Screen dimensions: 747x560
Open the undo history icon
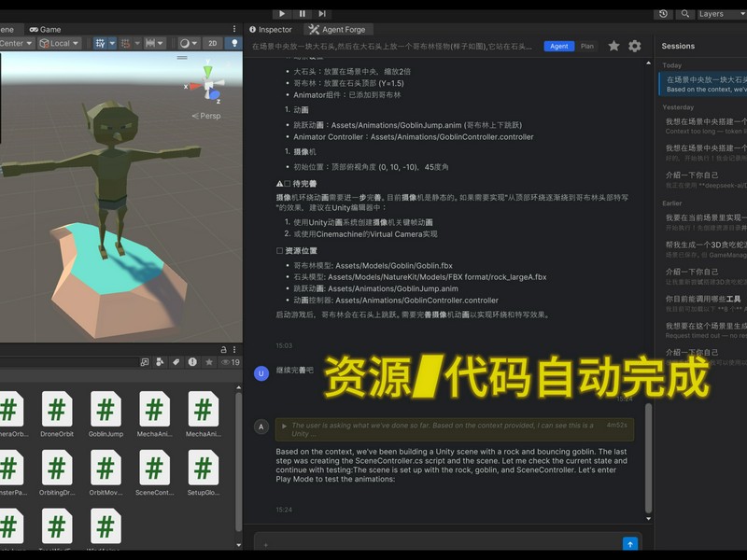(663, 13)
